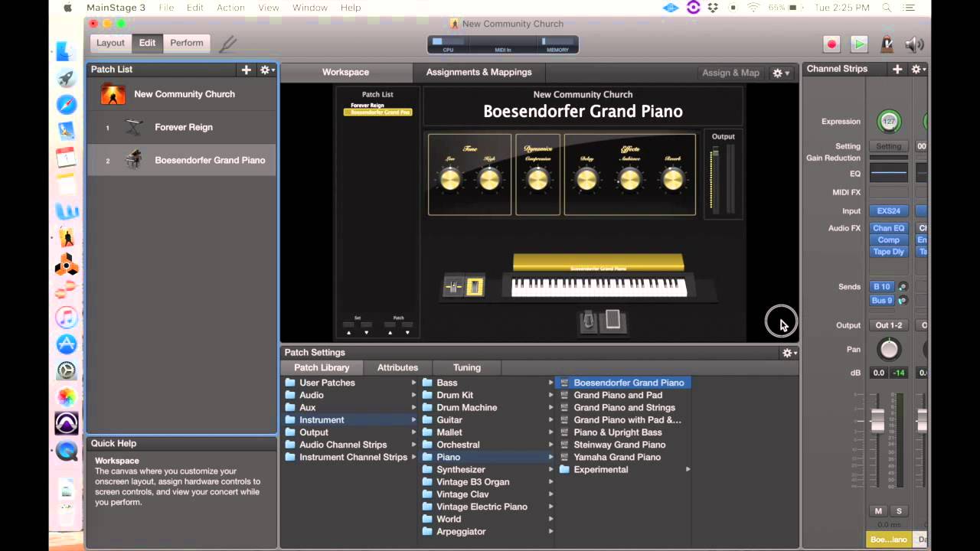980x551 pixels.
Task: Click the Expression knob showing 127
Action: point(889,122)
